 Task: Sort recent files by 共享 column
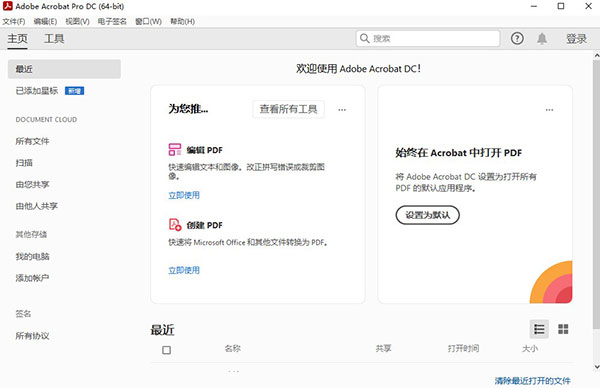383,348
